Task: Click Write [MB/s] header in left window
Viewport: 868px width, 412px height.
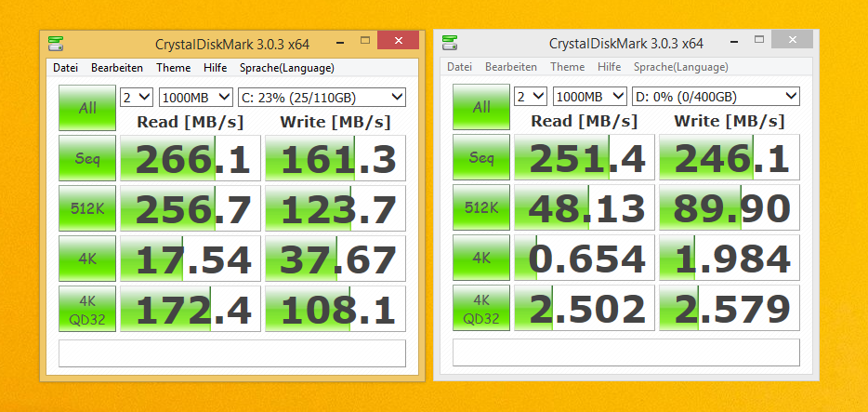Action: [335, 122]
